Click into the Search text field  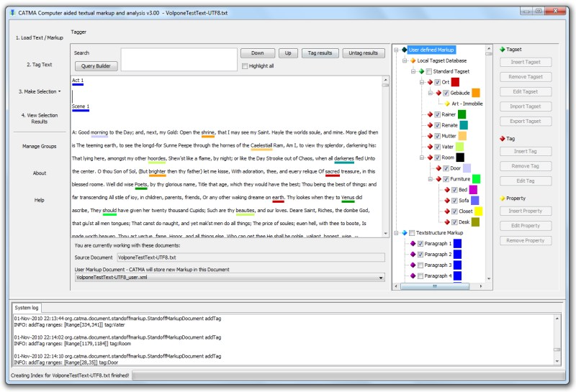[179, 59]
